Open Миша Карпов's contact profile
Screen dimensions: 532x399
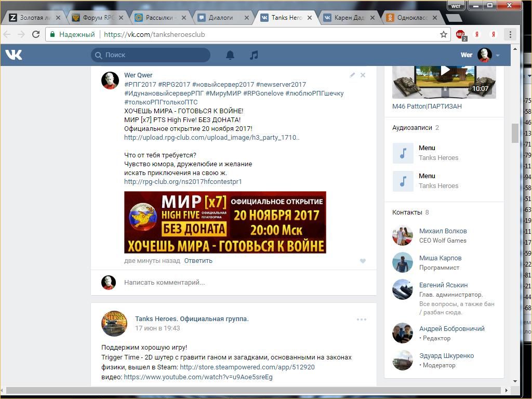pyautogui.click(x=440, y=258)
